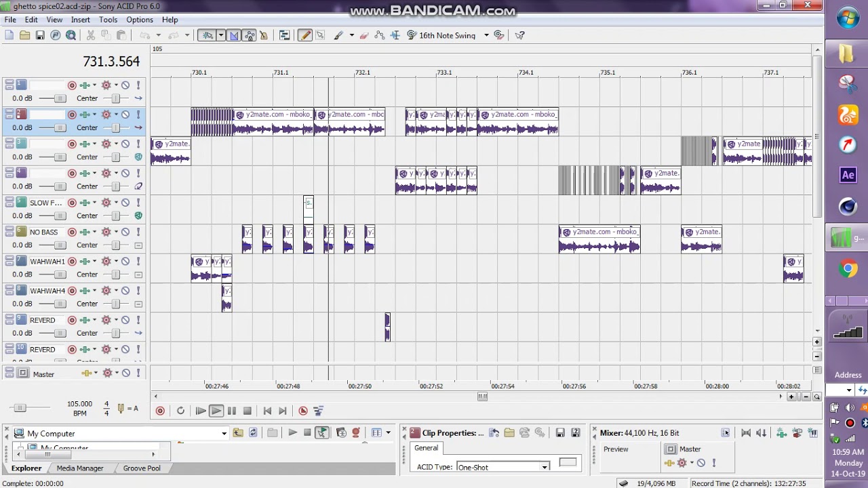Open a project with folder icon
The image size is (868, 488).
pos(24,35)
